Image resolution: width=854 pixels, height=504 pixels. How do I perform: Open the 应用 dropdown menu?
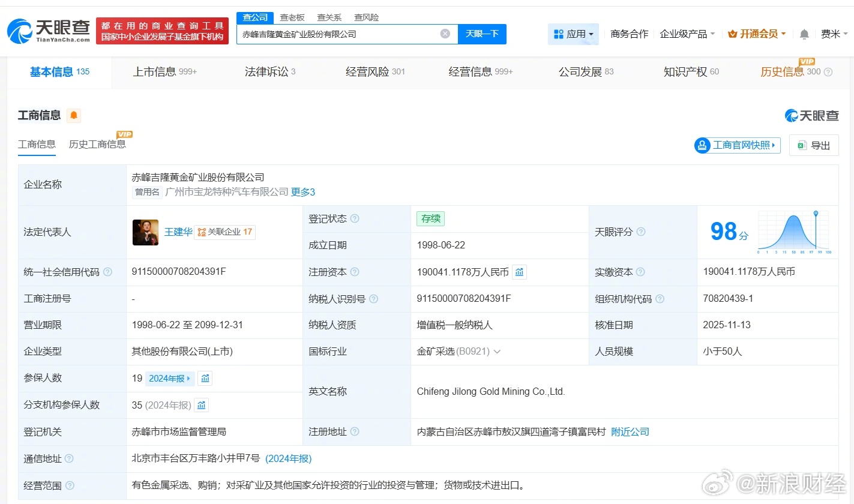[573, 34]
